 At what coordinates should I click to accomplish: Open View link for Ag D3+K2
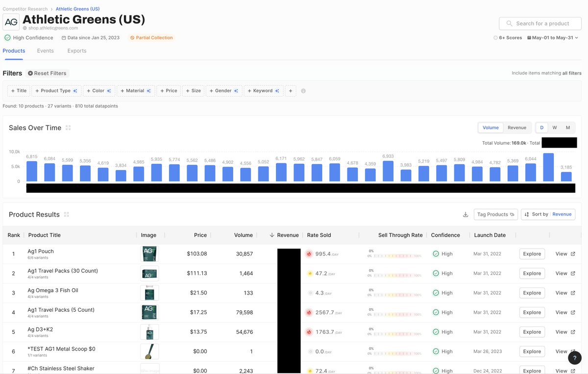tap(564, 332)
